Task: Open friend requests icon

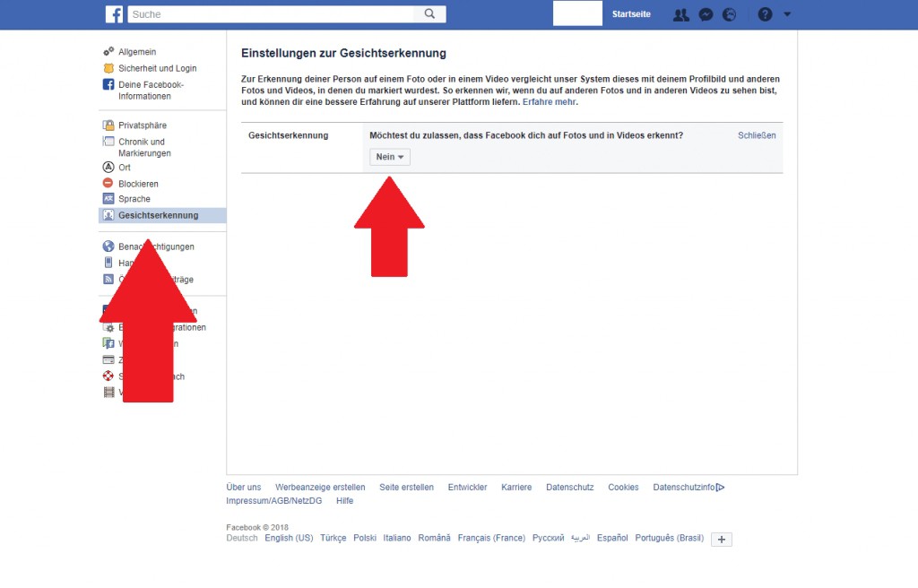Action: [681, 14]
